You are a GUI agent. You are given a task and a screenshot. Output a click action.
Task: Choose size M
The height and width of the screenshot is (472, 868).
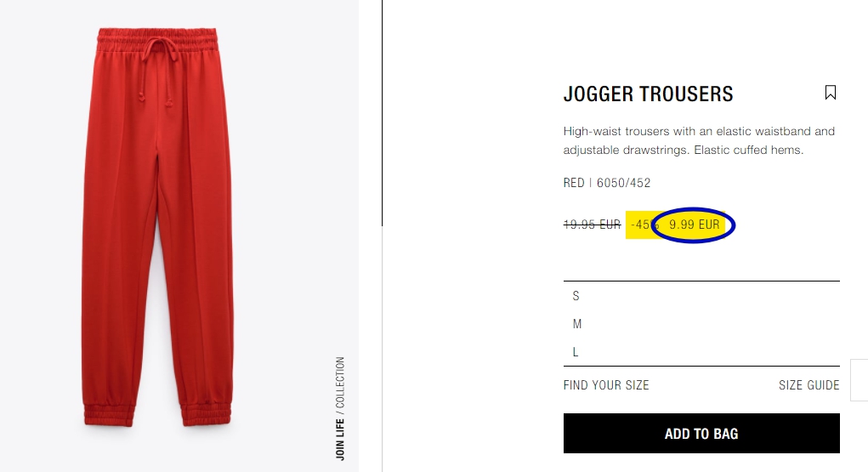tap(701, 324)
